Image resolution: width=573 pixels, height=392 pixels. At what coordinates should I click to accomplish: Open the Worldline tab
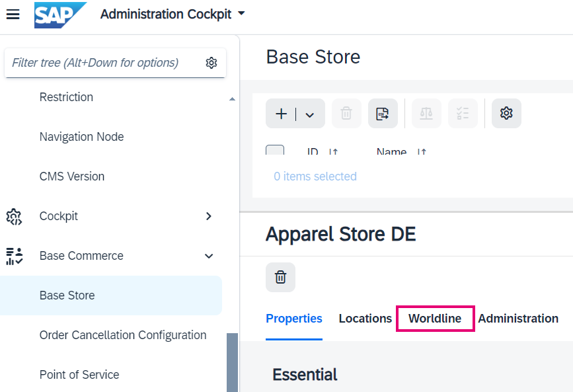point(435,319)
